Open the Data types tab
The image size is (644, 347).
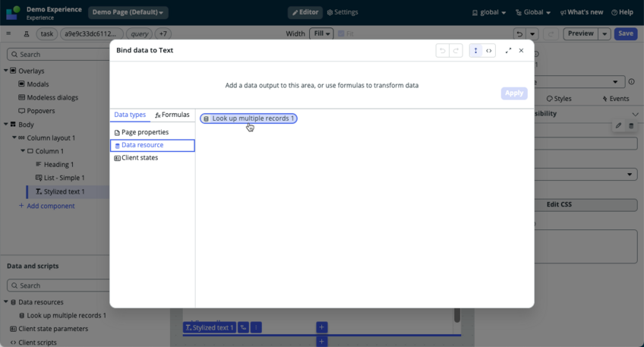130,115
